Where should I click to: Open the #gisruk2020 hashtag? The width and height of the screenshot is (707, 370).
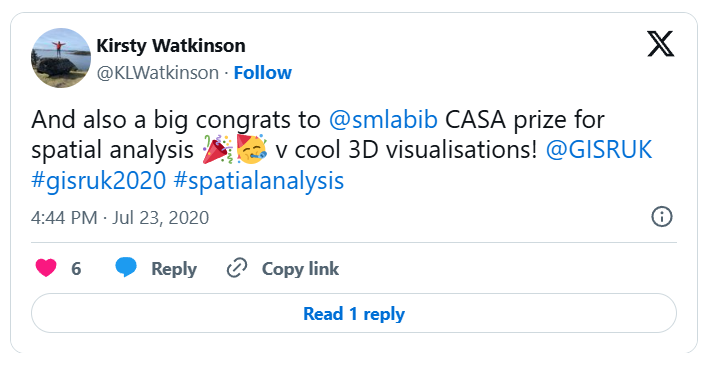coord(99,181)
